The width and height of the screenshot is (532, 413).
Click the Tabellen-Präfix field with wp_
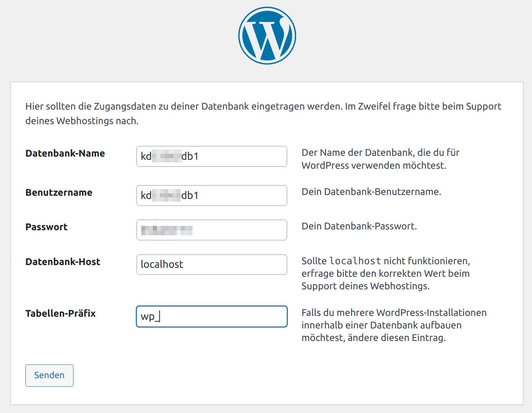[212, 316]
